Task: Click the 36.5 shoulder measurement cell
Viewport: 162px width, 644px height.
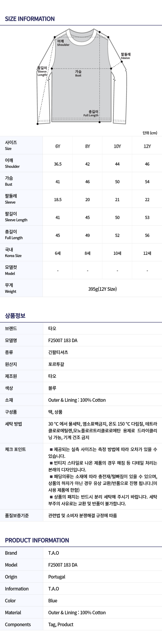Action: pyautogui.click(x=58, y=164)
